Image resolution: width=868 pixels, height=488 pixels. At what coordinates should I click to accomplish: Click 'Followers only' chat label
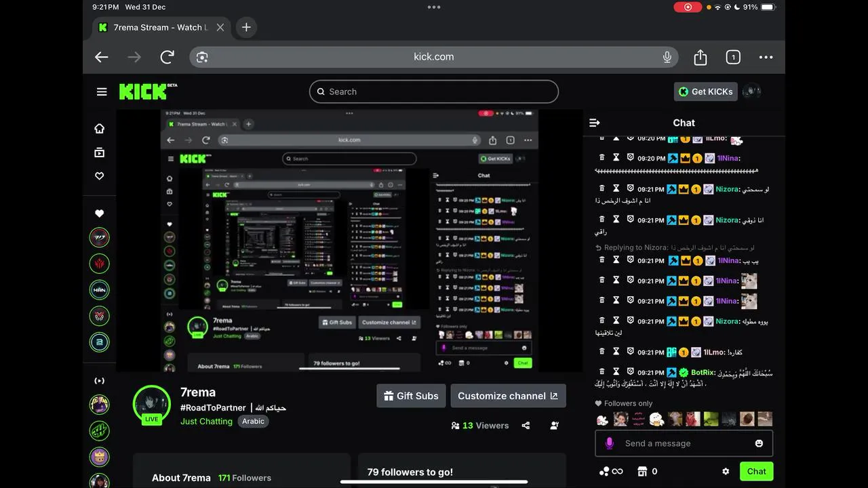click(624, 403)
